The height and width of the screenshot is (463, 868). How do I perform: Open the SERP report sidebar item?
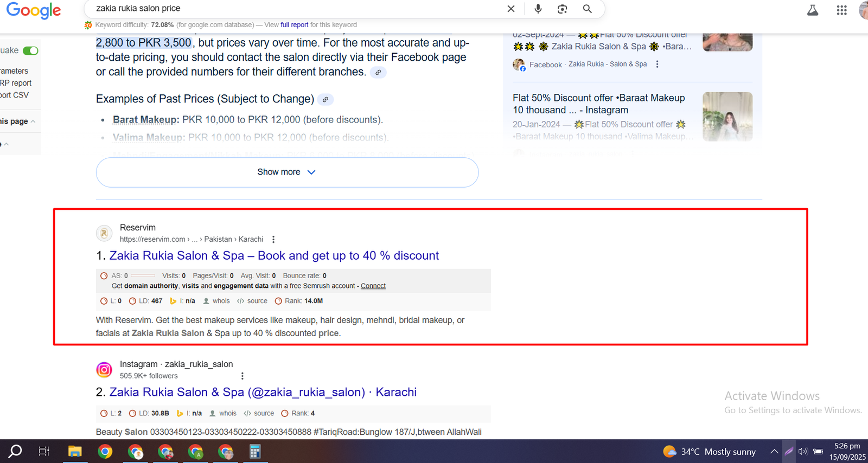[x=16, y=83]
